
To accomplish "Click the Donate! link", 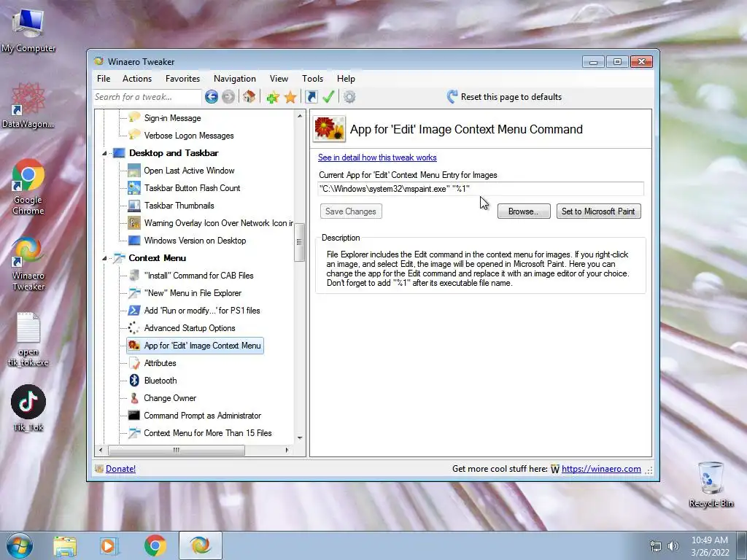I will coord(120,469).
